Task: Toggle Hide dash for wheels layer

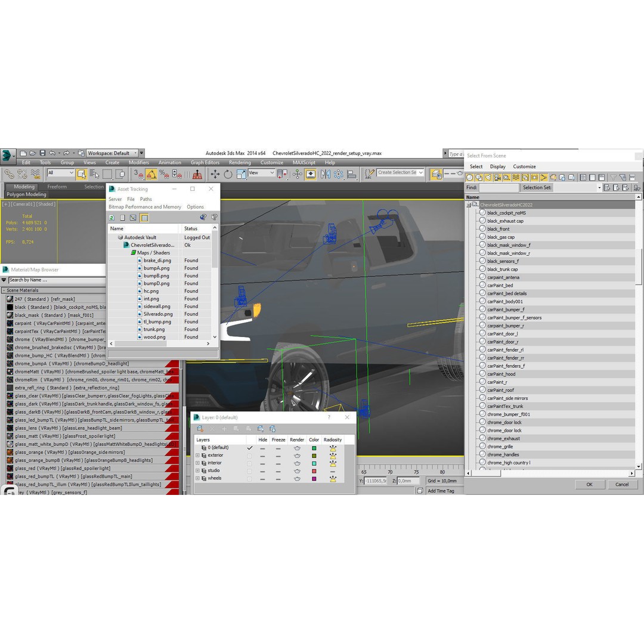Action: 262,479
